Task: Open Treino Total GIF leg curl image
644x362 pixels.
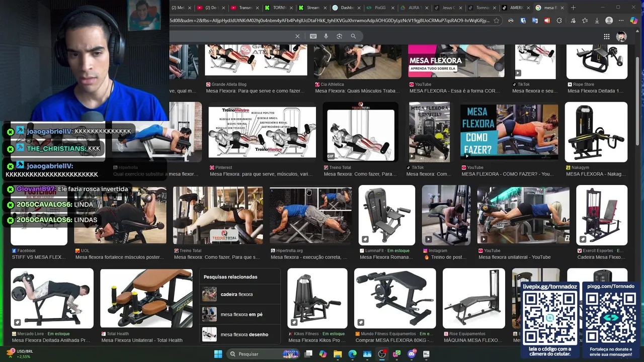Action: (360, 132)
